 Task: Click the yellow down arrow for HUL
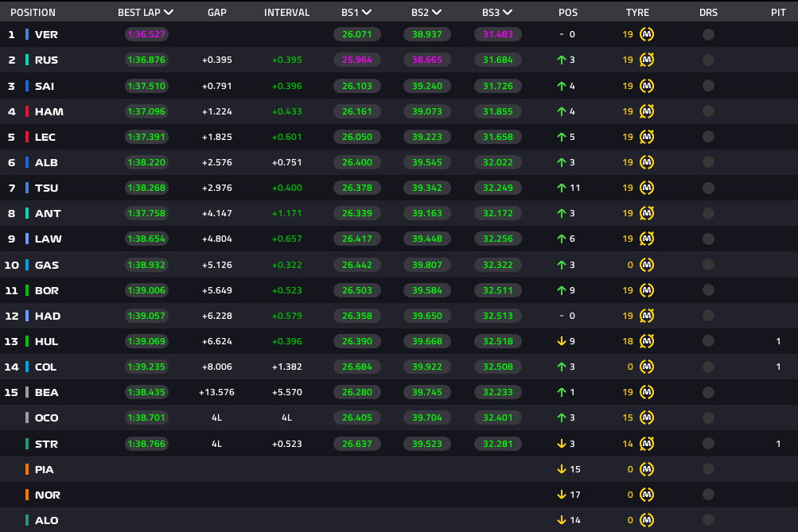[x=562, y=341]
